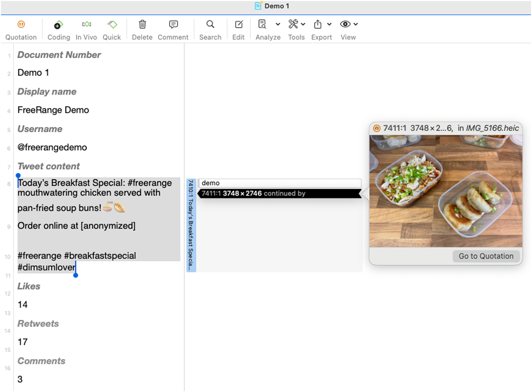Expand the Export dropdown chevron

point(329,24)
